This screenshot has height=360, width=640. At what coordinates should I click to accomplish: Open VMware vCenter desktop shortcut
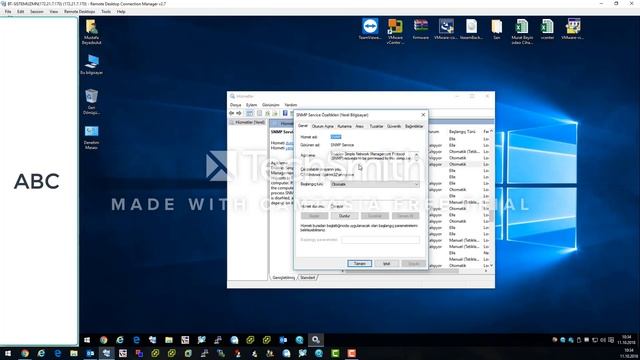coord(395,31)
